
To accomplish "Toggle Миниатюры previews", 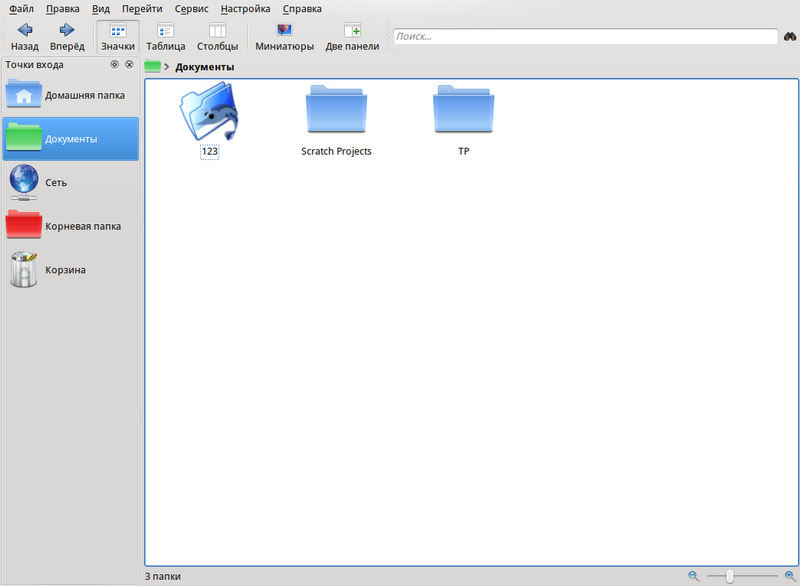I will pos(284,37).
